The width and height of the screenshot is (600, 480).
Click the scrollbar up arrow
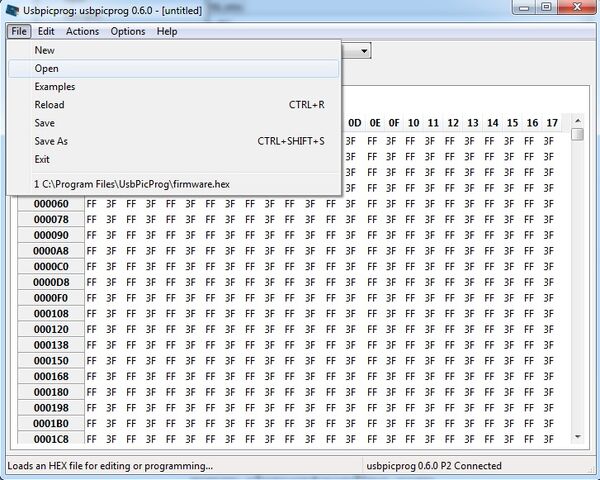click(578, 121)
